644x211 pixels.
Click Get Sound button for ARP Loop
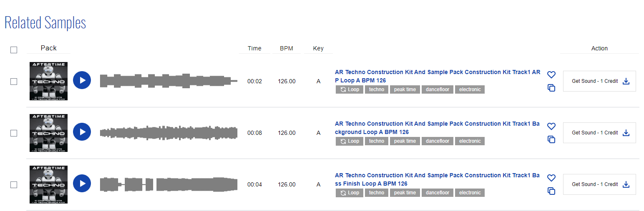coord(599,81)
